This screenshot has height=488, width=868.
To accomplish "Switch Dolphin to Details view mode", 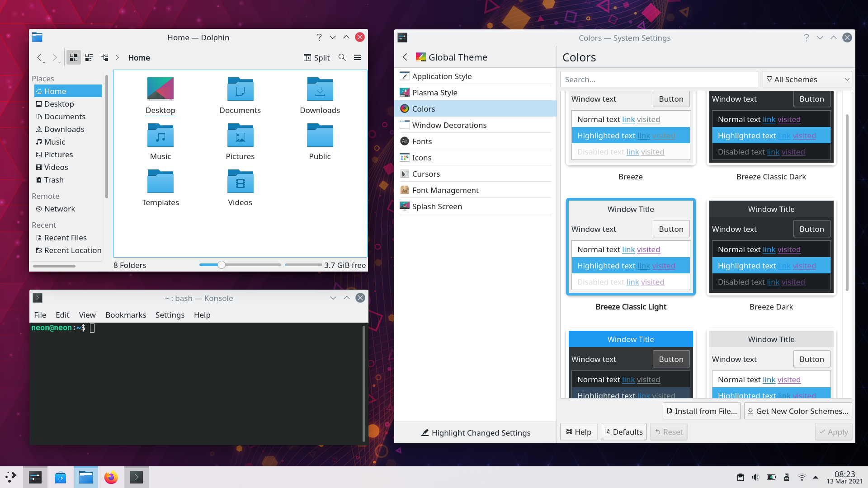I will click(x=104, y=57).
